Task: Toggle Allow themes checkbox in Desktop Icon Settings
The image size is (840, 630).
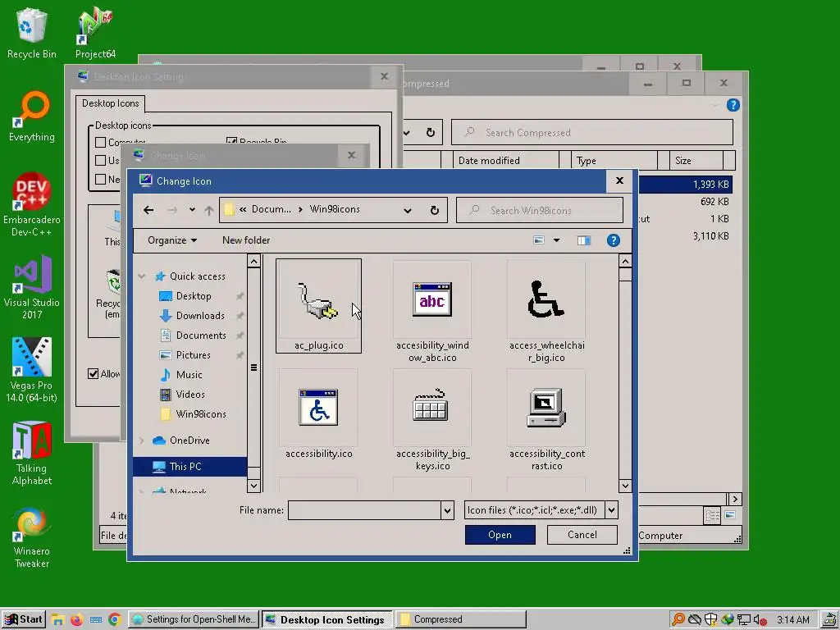Action: tap(94, 373)
